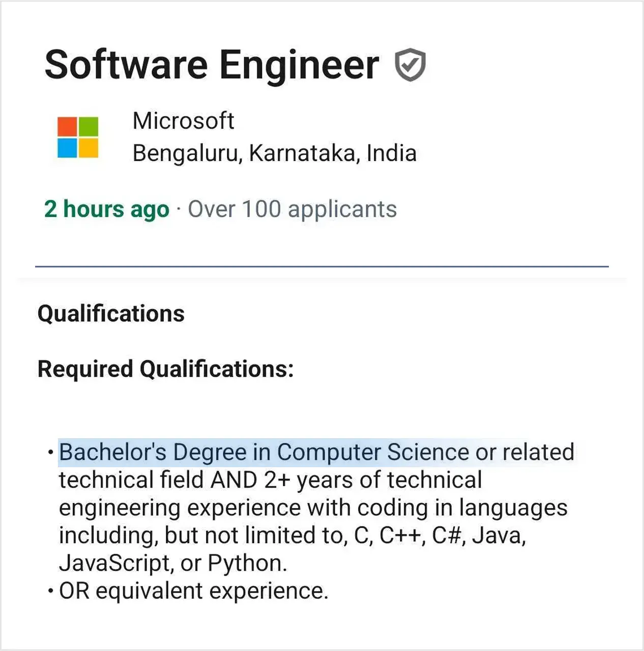Click the word related in first bullet

point(539,452)
